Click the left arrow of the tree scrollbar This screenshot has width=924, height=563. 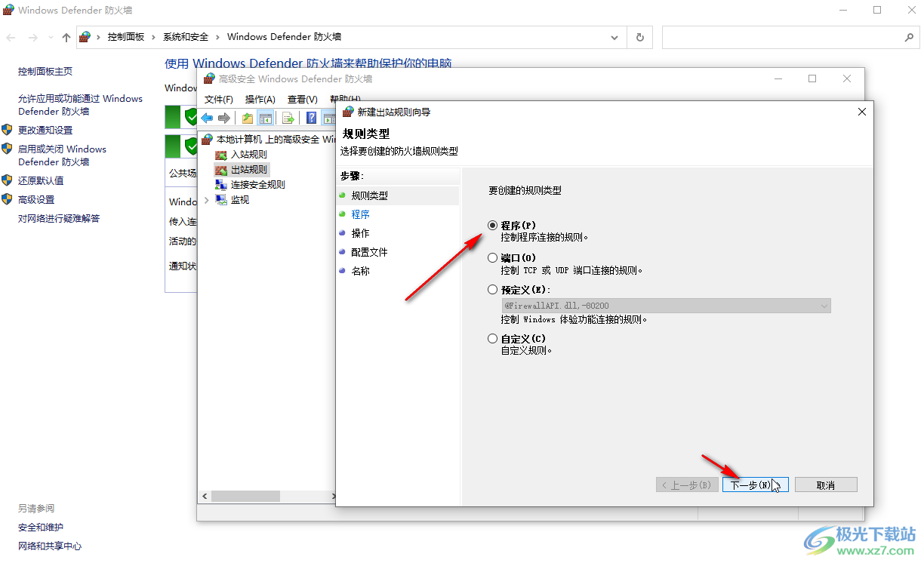[204, 497]
